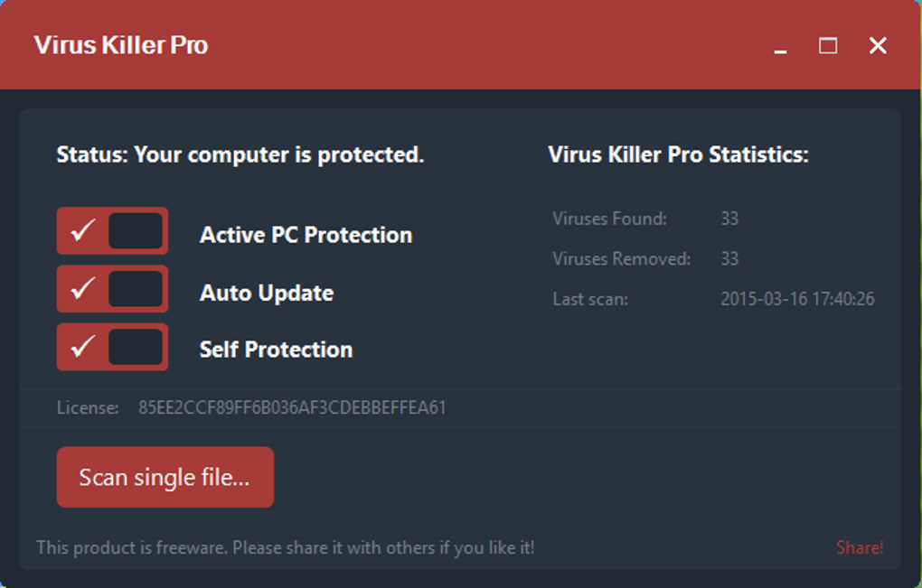Turn off the Self Protection switch
Screen dimensions: 922x588
112,347
